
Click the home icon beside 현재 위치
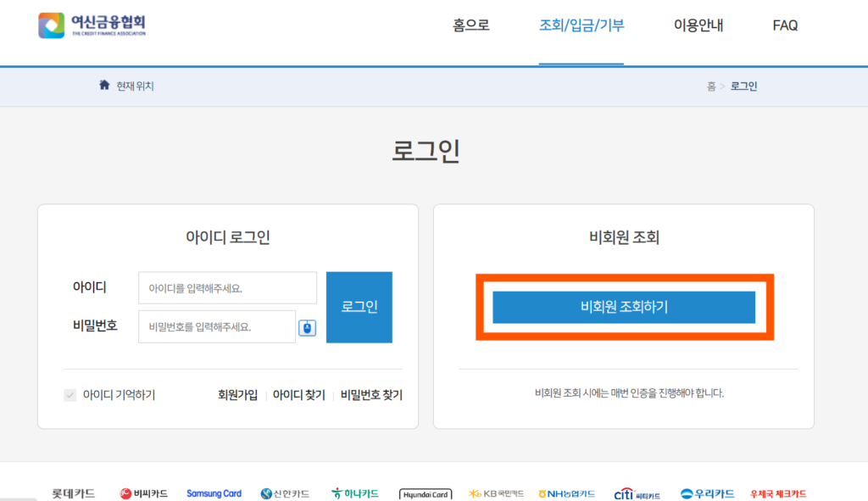[x=104, y=85]
